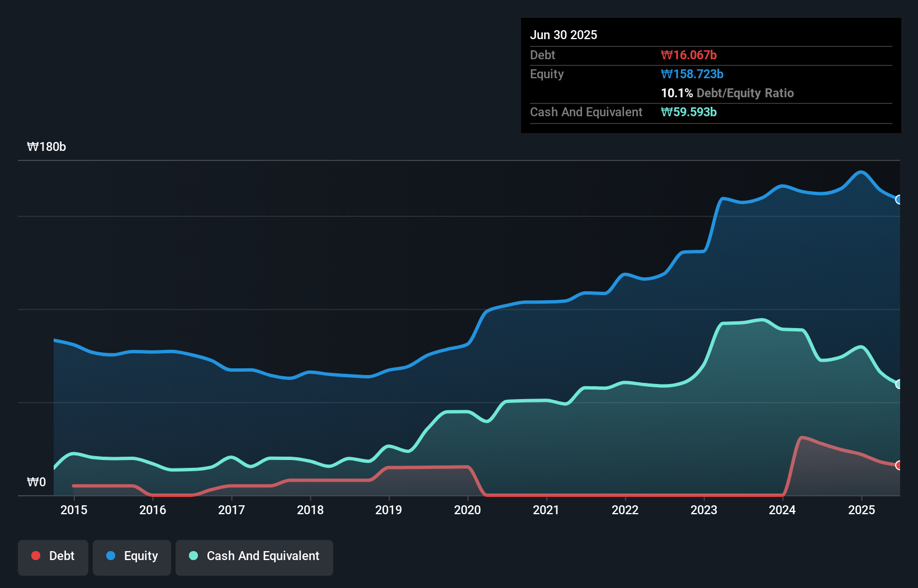Screen dimensions: 918x588
Task: Select the Cash endpoint marker at chart edge
Action: [899, 384]
